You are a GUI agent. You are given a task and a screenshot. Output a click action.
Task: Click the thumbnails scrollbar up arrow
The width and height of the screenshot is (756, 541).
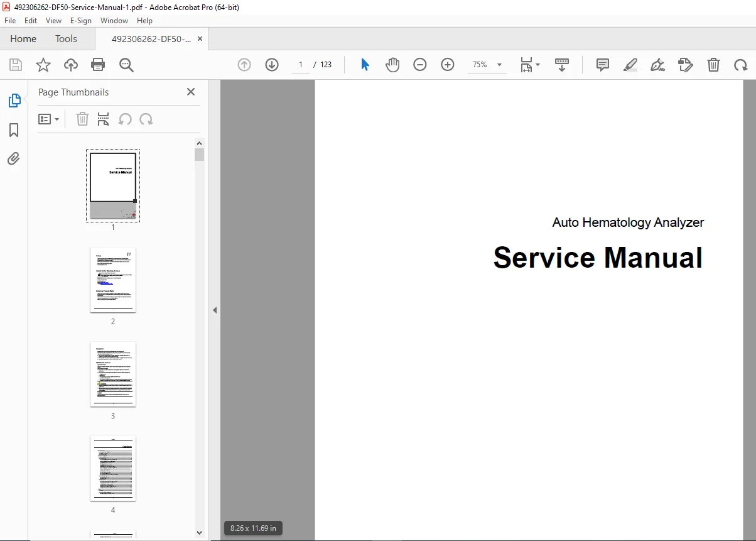click(200, 143)
